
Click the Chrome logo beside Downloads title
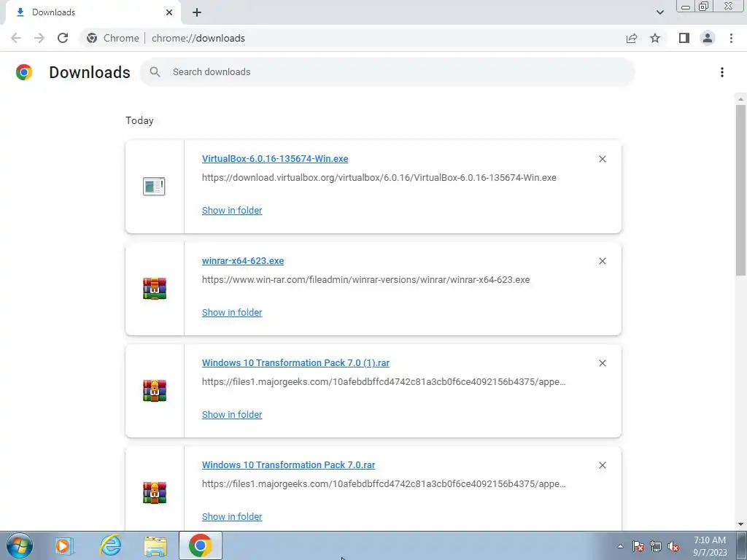coord(24,72)
